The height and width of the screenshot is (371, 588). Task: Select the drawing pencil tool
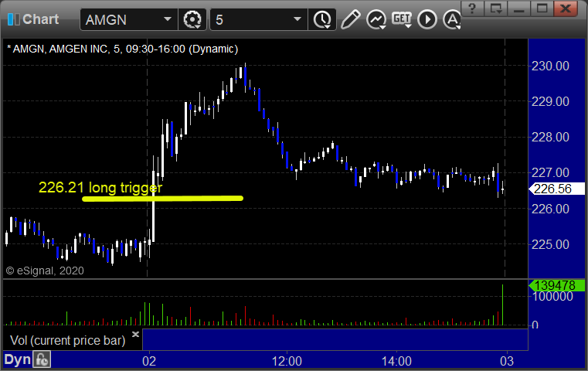point(350,19)
